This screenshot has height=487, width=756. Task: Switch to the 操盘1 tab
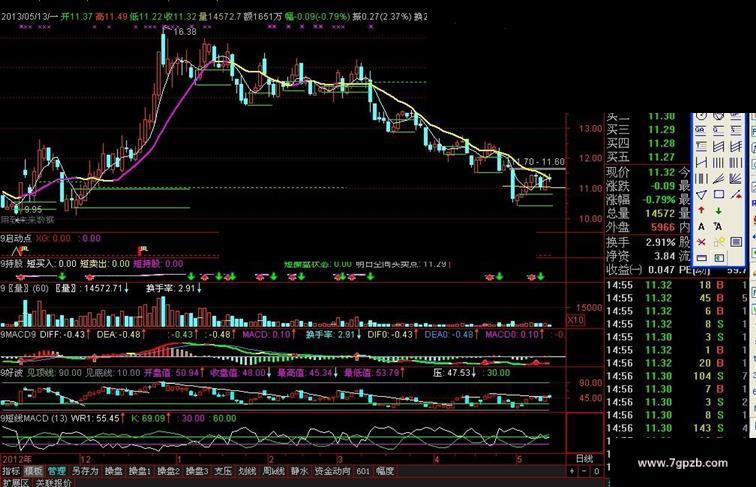point(140,471)
